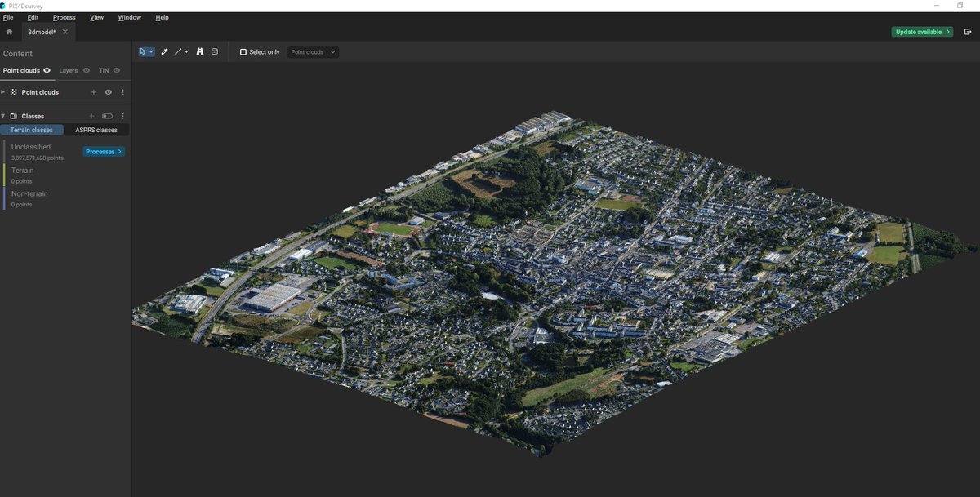Click the home tab icon
980x497 pixels.
(8, 30)
